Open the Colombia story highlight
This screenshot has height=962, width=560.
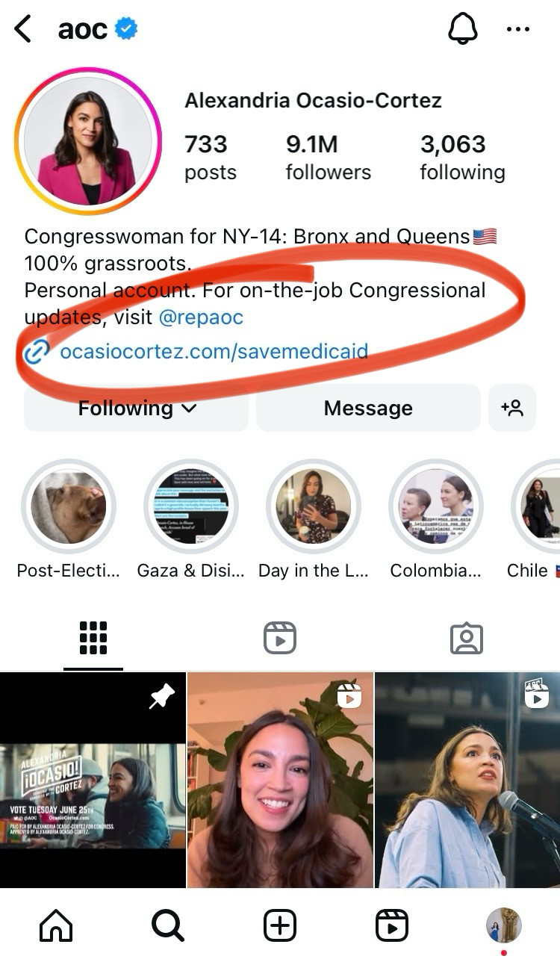(436, 506)
